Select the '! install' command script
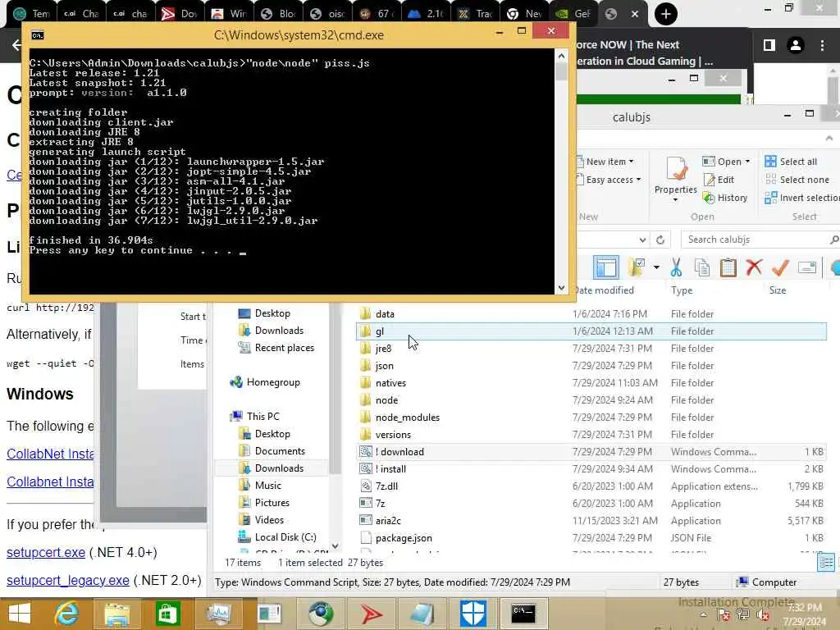 (x=382, y=468)
